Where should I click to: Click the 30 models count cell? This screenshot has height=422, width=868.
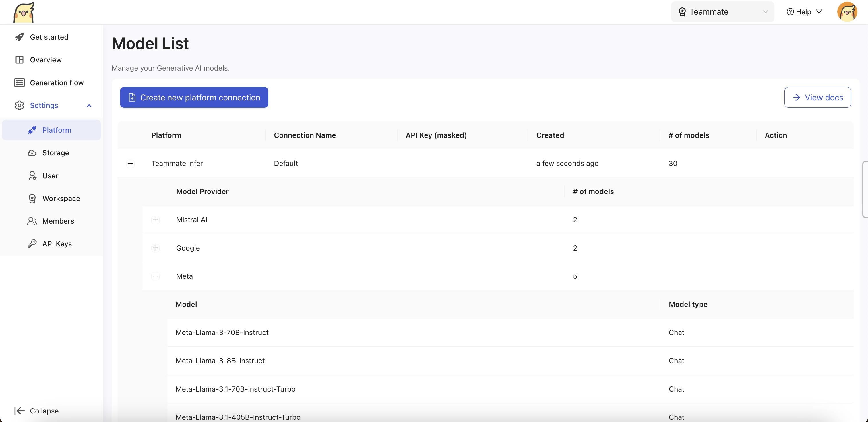click(x=673, y=163)
